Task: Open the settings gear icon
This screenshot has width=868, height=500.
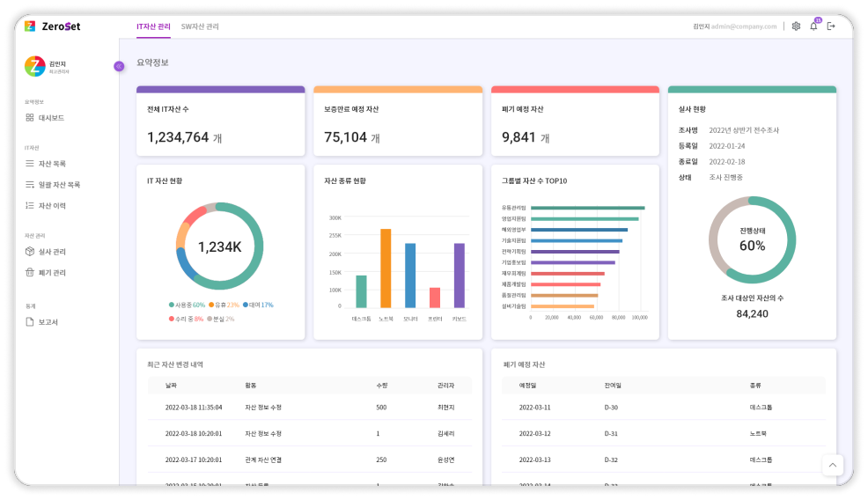Action: [x=796, y=26]
